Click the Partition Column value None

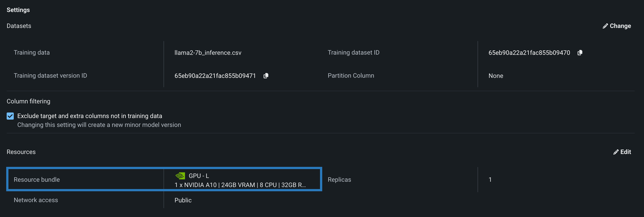(496, 76)
